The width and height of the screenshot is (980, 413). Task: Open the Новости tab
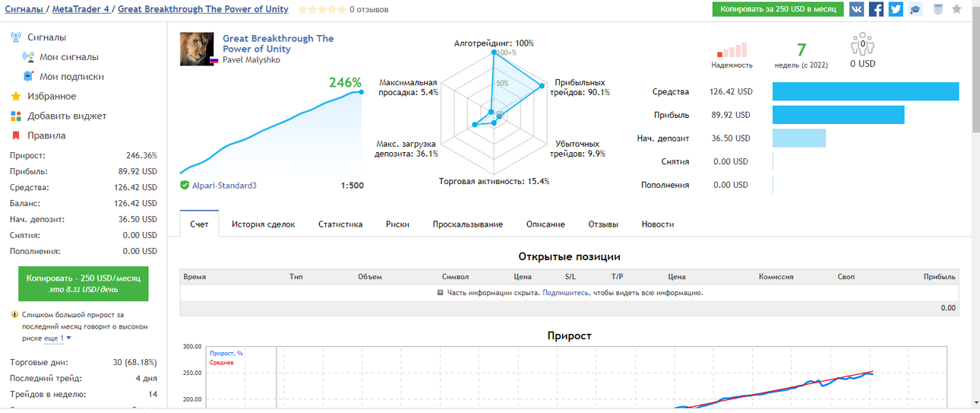point(658,224)
